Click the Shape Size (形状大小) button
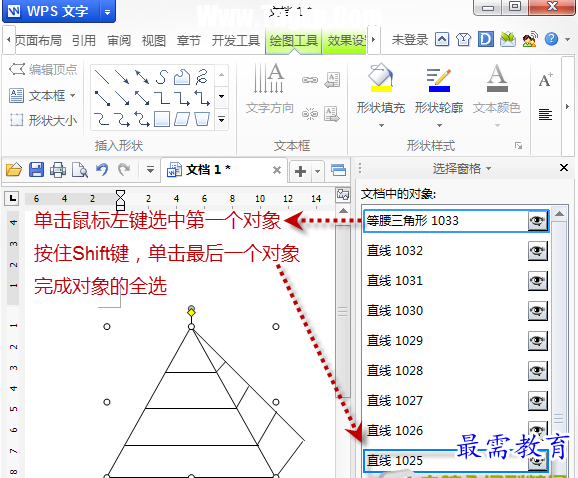 point(43,120)
